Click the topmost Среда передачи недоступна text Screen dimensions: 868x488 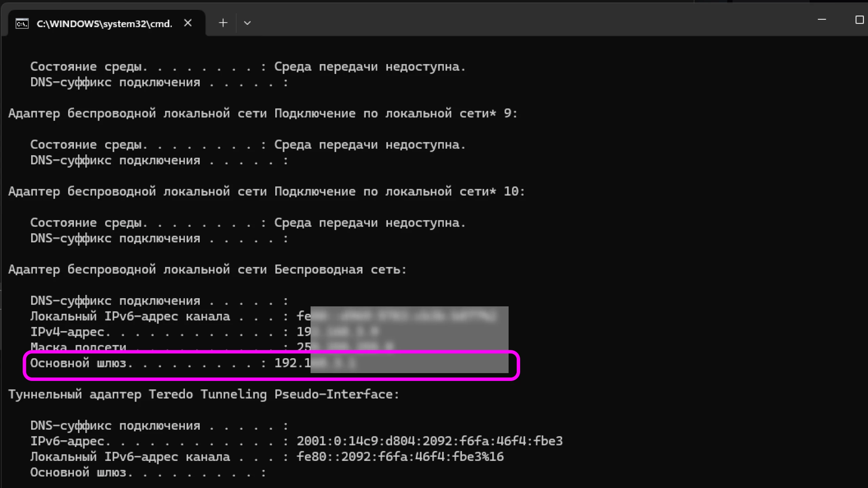(370, 67)
